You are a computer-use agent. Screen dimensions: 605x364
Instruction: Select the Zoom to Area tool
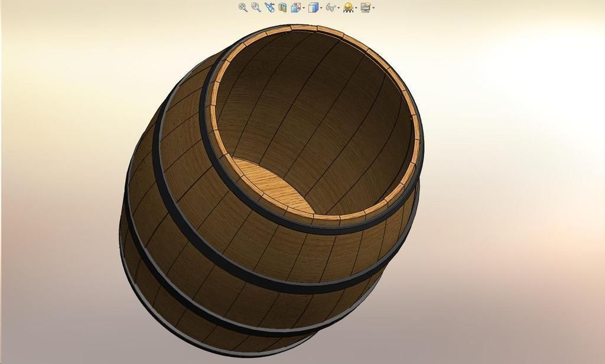pos(256,7)
